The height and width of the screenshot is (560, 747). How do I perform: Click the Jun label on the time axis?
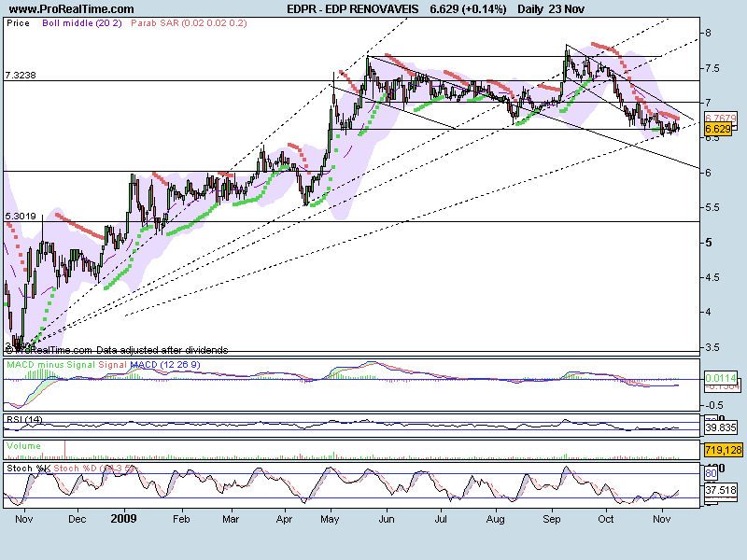coord(387,519)
